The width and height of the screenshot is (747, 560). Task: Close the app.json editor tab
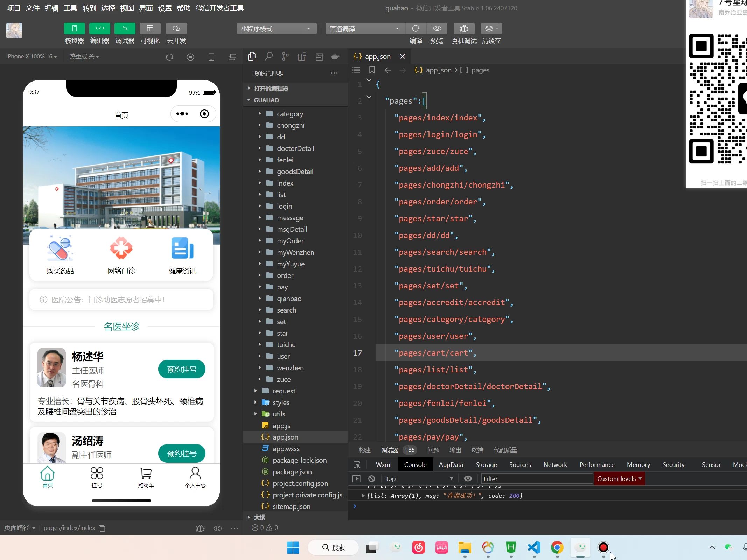pos(403,56)
